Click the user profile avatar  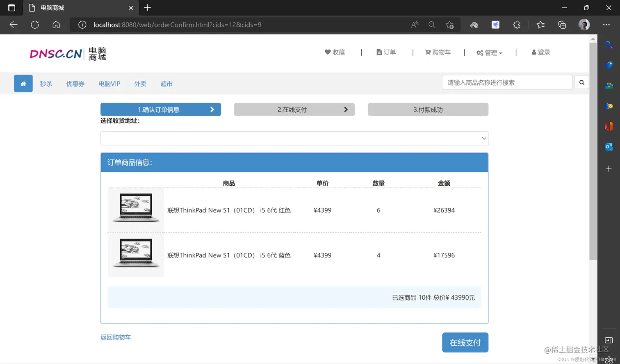click(x=584, y=25)
